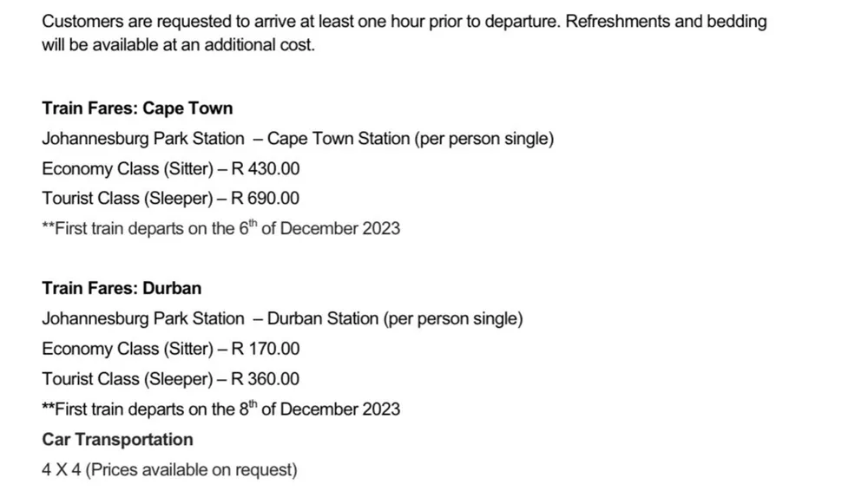Click the 'Cape Town Station (per person single)' text
This screenshot has width=868, height=504.
point(411,138)
